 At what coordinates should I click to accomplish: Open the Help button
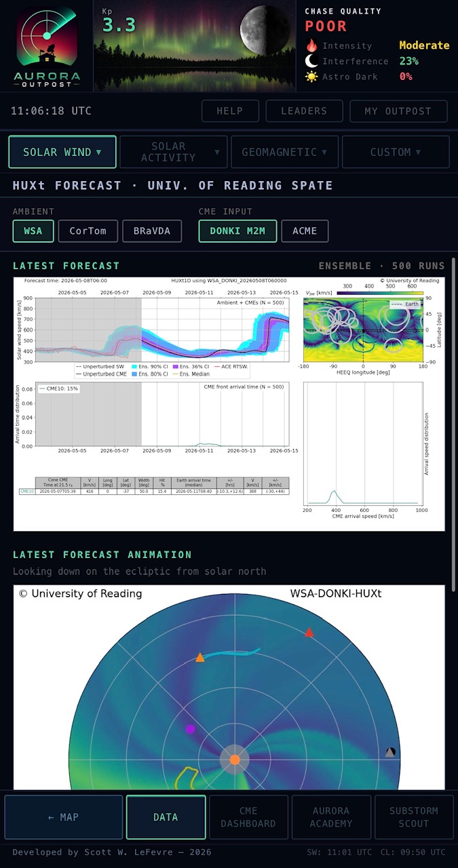(x=230, y=111)
